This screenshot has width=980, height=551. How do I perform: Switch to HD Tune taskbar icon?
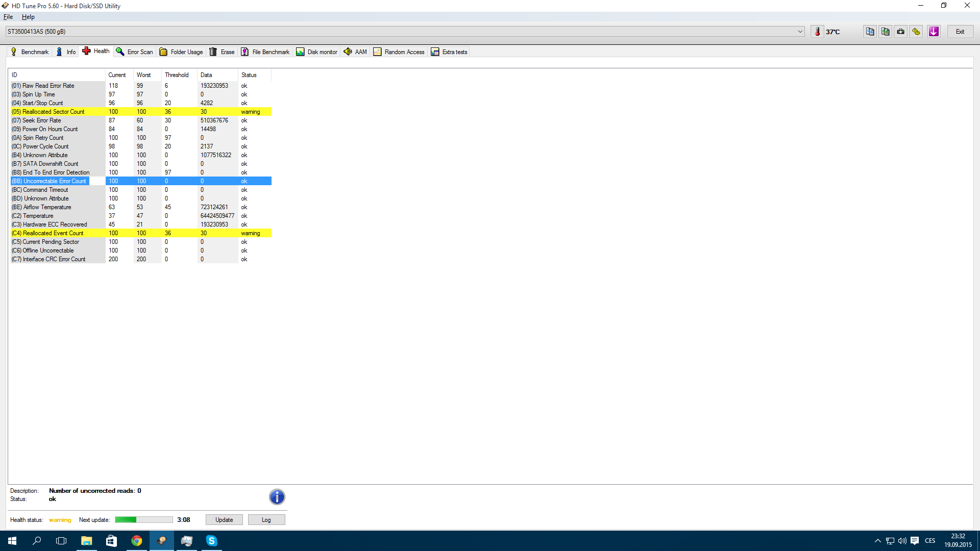[x=161, y=541]
